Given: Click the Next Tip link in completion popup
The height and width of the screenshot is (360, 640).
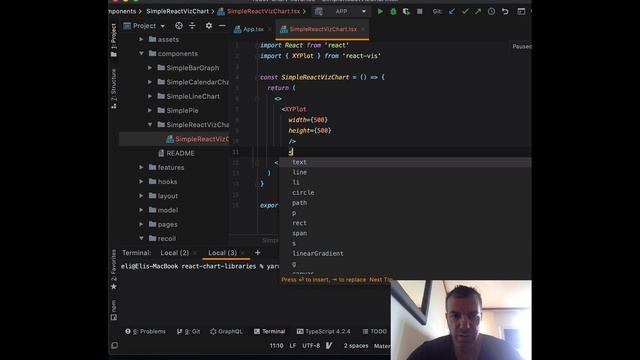Looking at the screenshot, I should [380, 280].
